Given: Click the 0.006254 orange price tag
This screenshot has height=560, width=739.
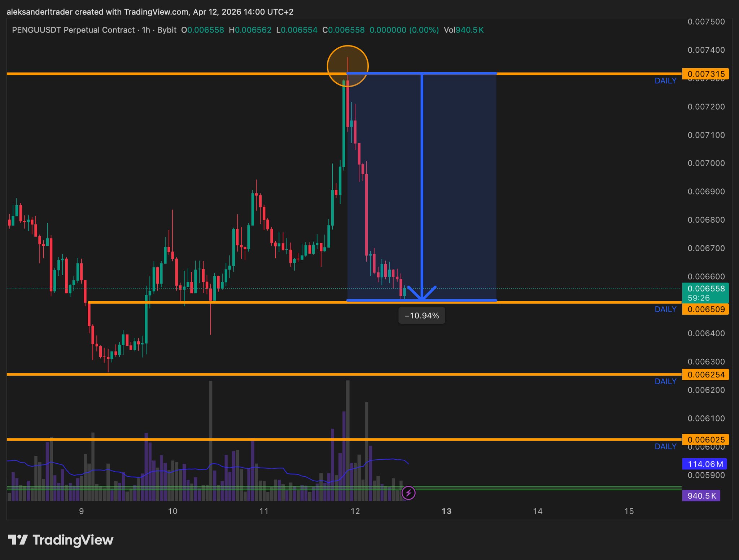Looking at the screenshot, I should point(705,375).
